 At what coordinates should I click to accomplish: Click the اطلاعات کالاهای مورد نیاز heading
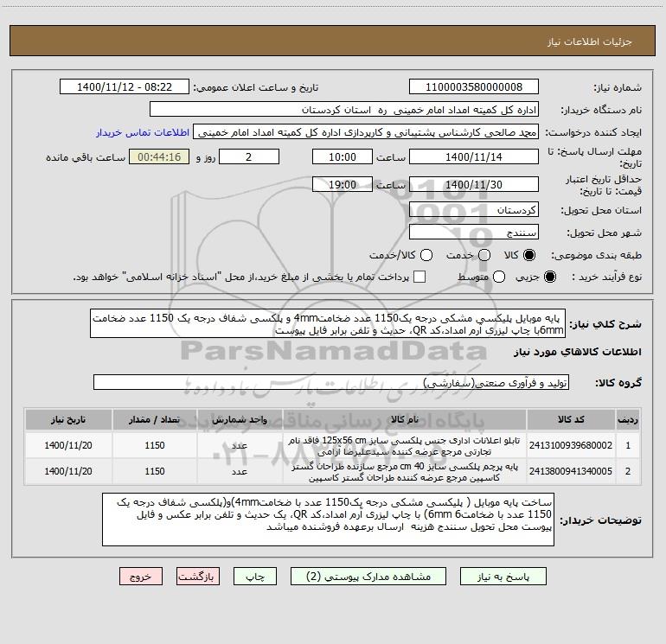click(578, 352)
